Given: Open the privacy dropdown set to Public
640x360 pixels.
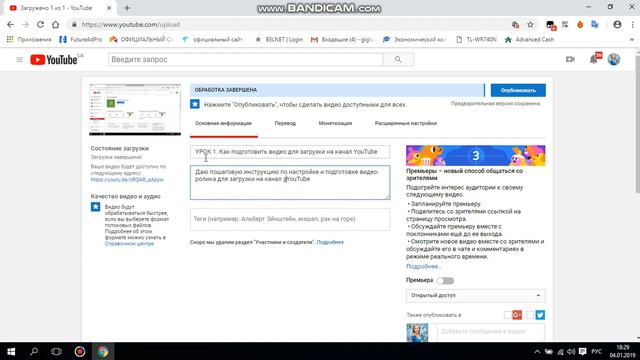Looking at the screenshot, I should (475, 296).
